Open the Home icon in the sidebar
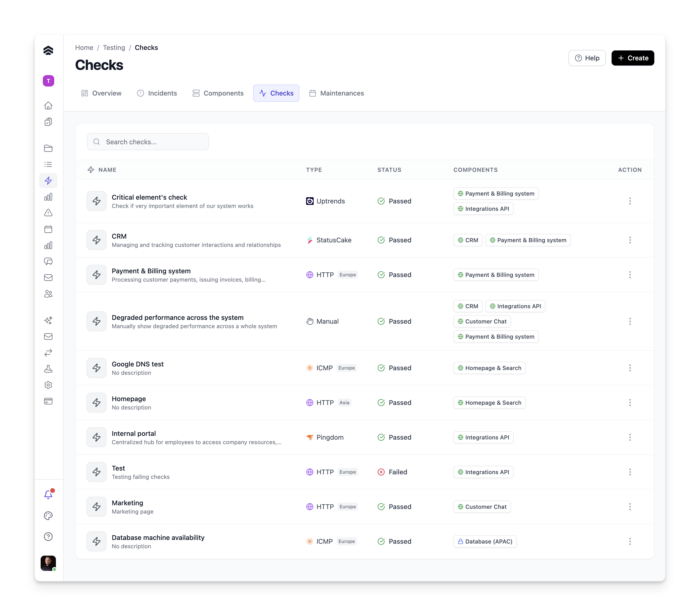Screen dimensions: 700x616 coord(48,106)
